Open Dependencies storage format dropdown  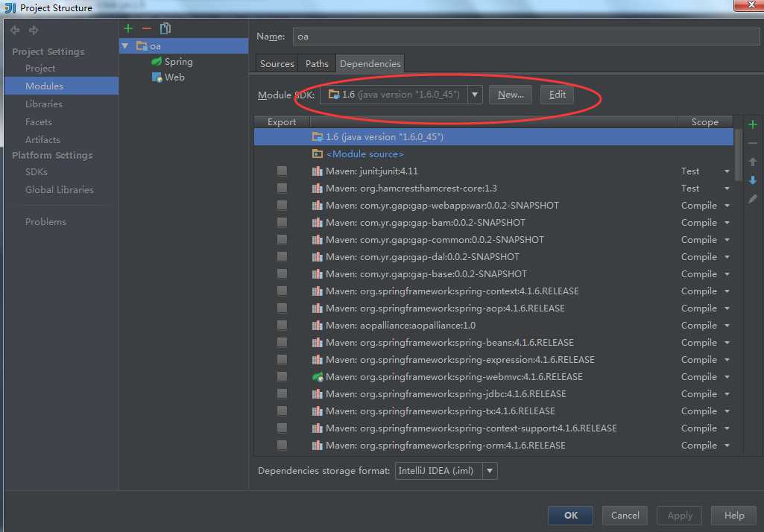coord(490,471)
